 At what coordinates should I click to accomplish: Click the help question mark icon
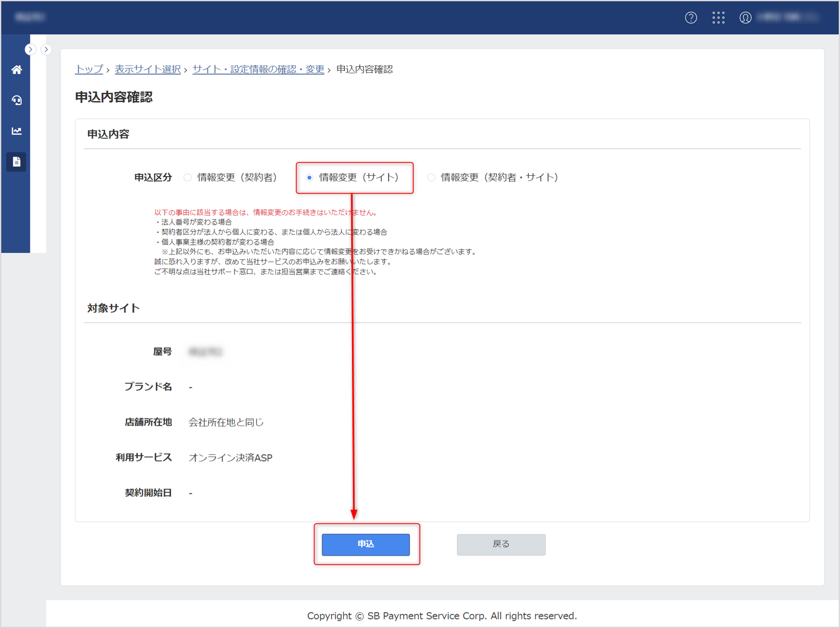[x=691, y=18]
